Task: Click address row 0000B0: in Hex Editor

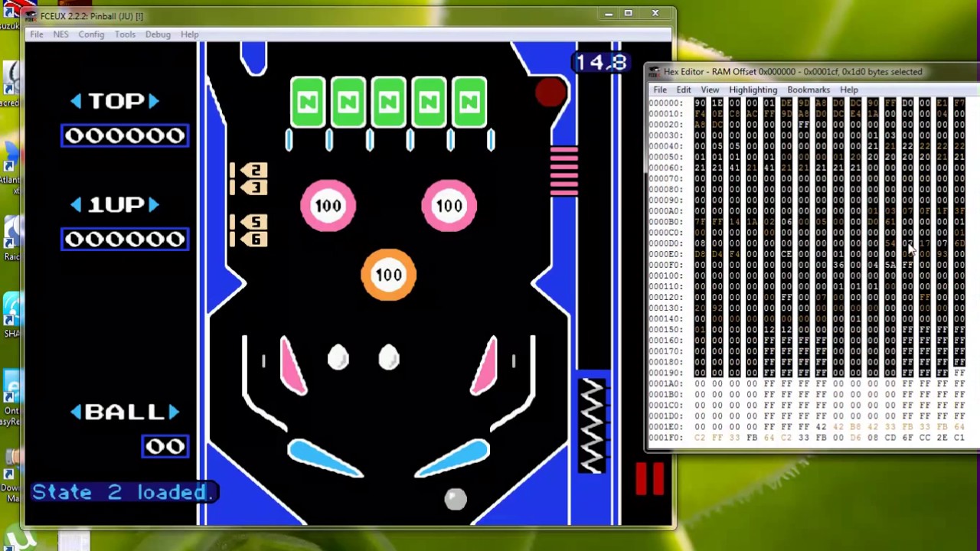Action: click(x=665, y=221)
